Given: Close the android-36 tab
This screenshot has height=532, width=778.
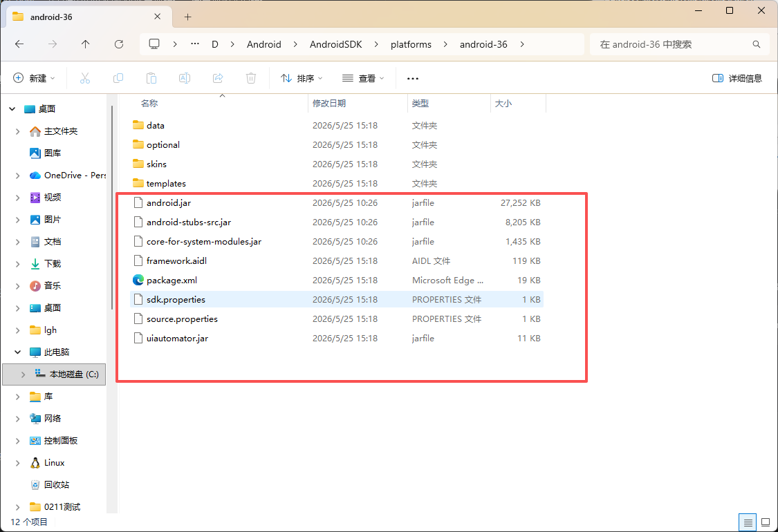Looking at the screenshot, I should click(x=157, y=17).
